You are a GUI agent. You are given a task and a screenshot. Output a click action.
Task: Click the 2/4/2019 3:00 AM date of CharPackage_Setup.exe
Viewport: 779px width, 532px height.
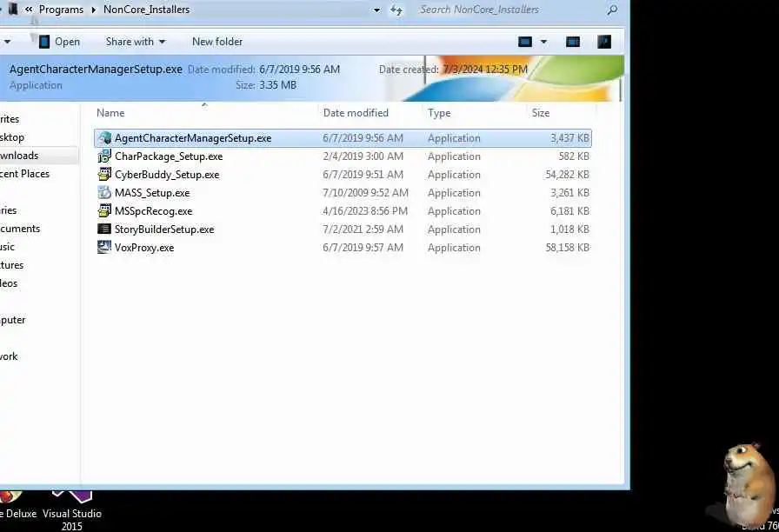pyautogui.click(x=363, y=156)
